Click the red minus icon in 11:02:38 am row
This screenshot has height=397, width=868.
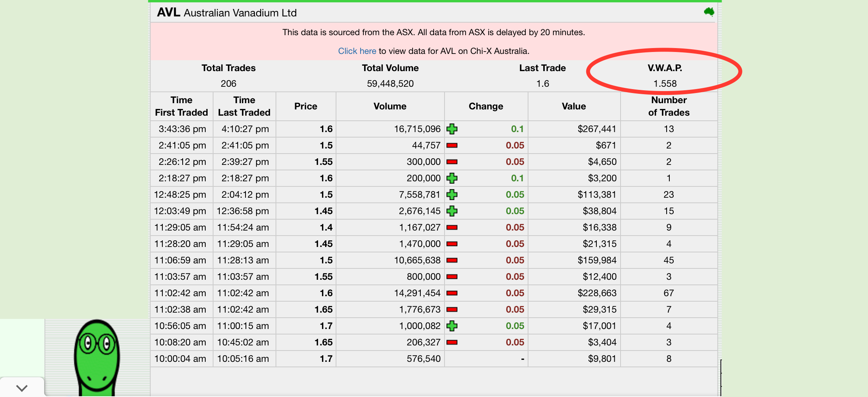click(452, 309)
